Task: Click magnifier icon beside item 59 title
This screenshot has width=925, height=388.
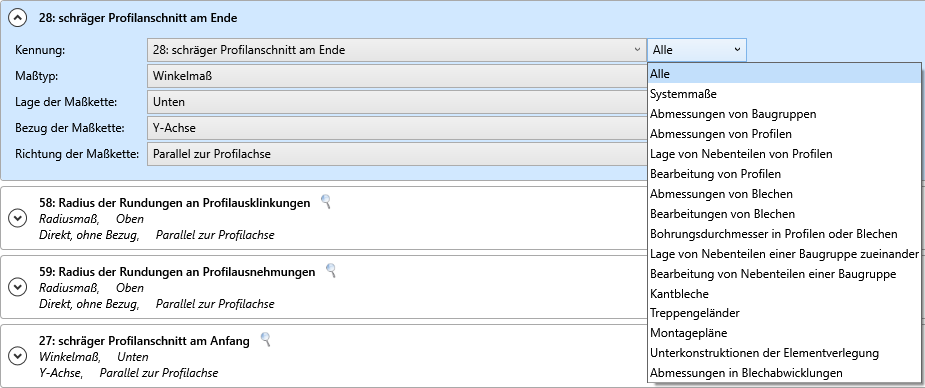Action: click(331, 271)
